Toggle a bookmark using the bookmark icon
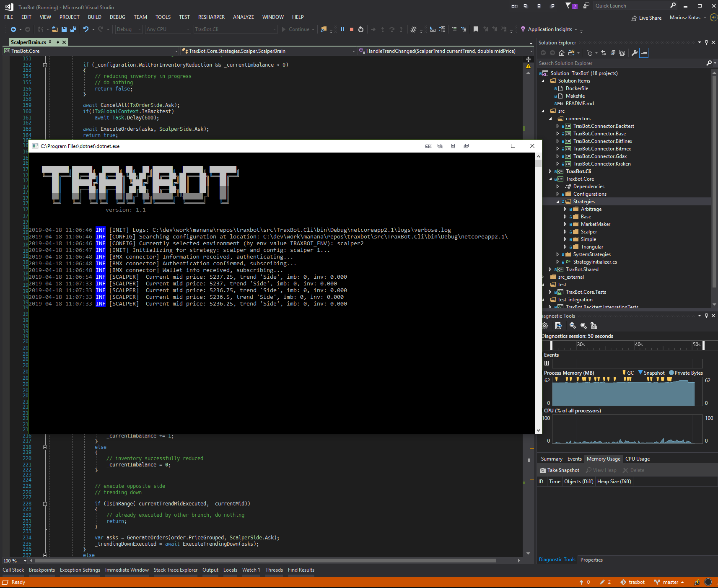718x588 pixels. 476,29
